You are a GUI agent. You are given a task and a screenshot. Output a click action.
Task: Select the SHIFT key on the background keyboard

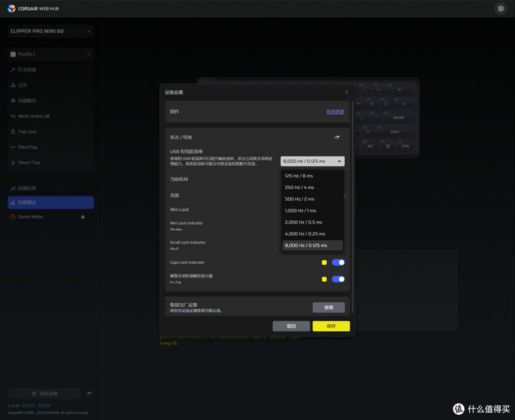click(x=395, y=132)
